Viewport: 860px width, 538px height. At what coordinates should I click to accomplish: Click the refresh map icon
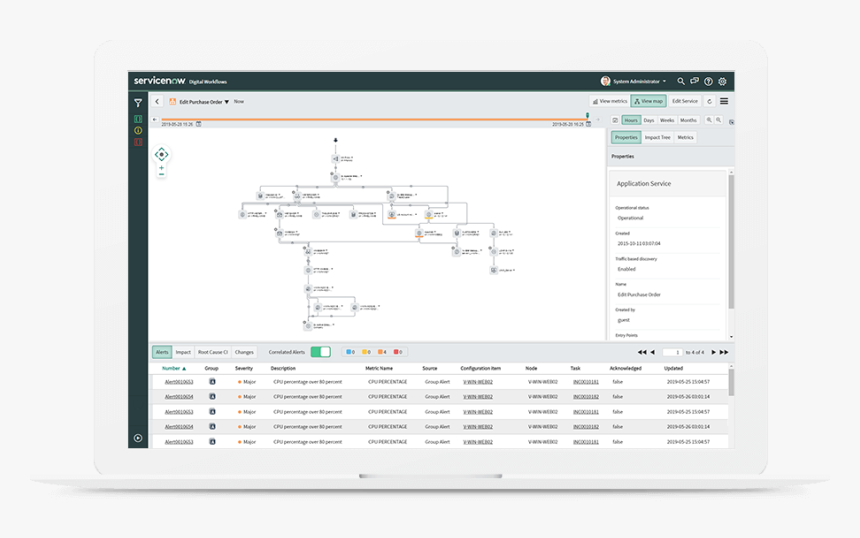709,101
